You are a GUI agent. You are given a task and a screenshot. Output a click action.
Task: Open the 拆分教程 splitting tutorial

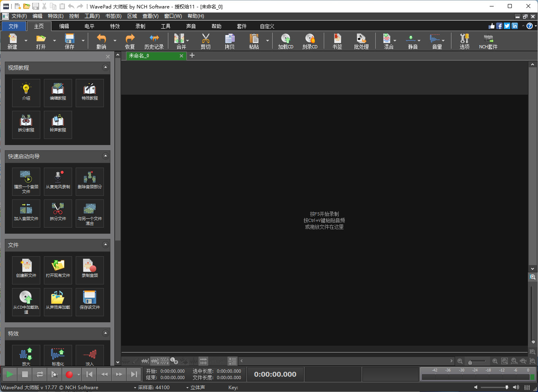coord(26,125)
